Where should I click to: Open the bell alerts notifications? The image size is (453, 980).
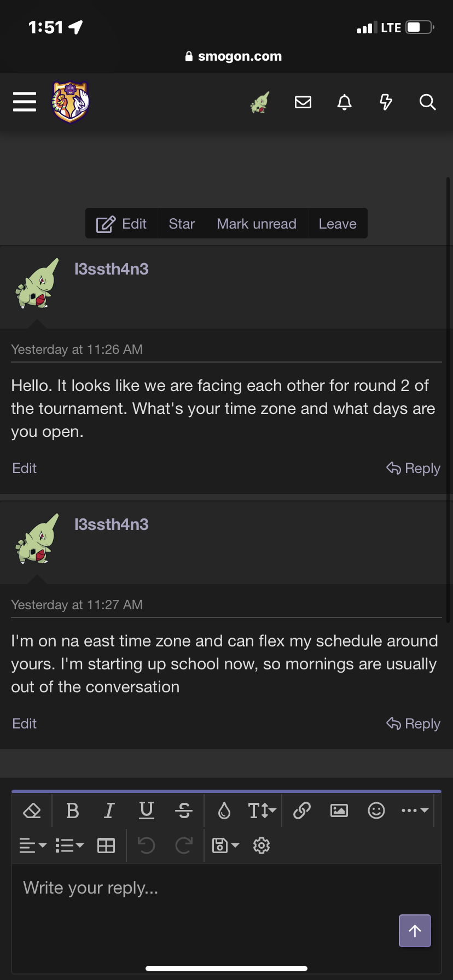pos(344,102)
